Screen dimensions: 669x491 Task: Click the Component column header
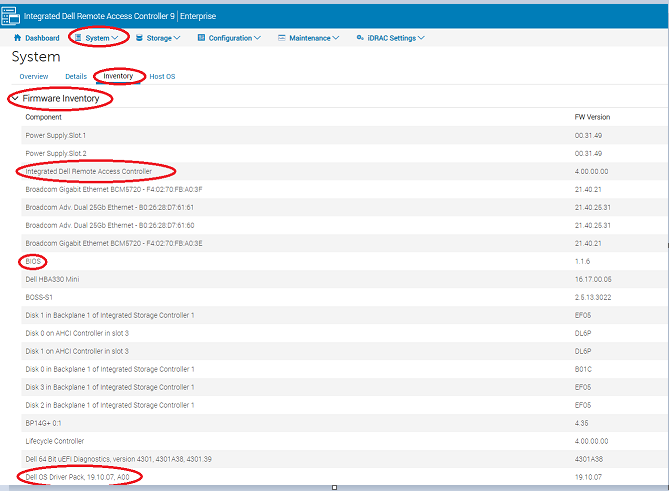tap(44, 117)
